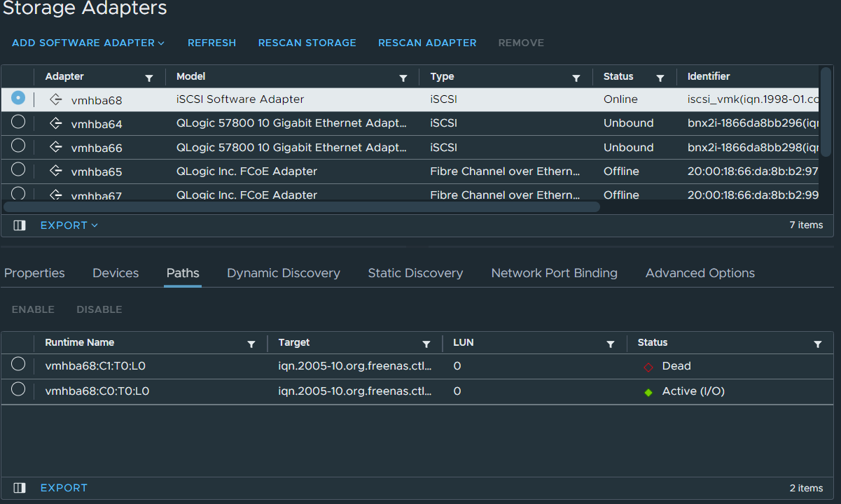Click adapter icon beside vmhba65
The height and width of the screenshot is (504, 841).
[x=56, y=171]
